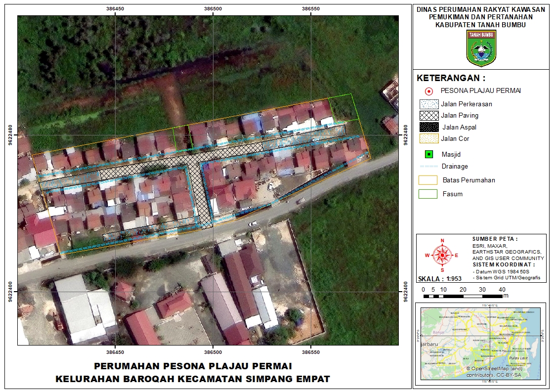Click the yellow Batas Perumahan outline box
Viewport: 555px width, 392px height.
(x=428, y=180)
